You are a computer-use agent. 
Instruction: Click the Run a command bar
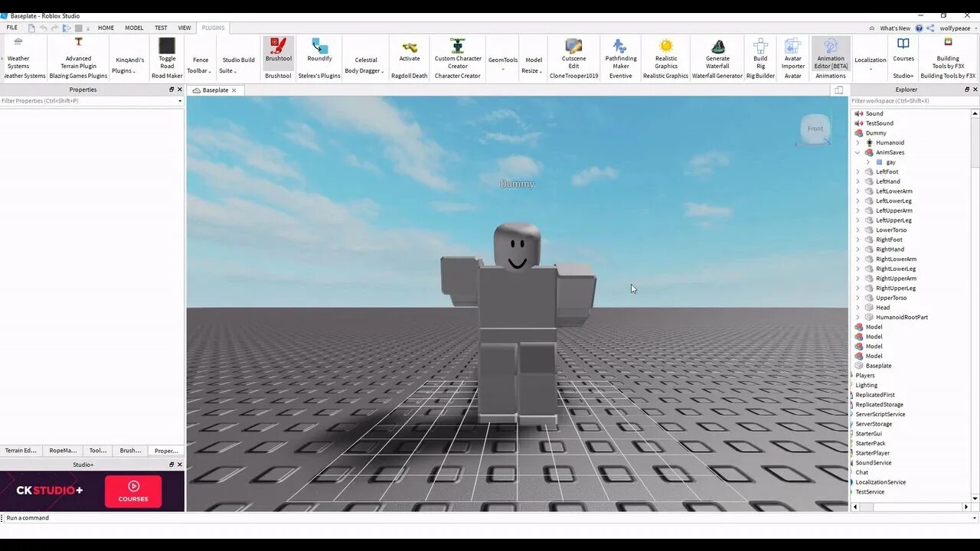coord(490,518)
